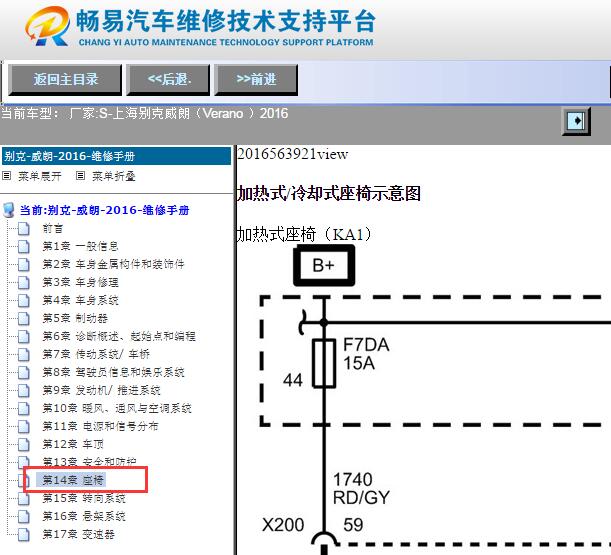Select root node 当前:别克-威朗-2016-维修手册
This screenshot has height=555, width=611.
104,210
